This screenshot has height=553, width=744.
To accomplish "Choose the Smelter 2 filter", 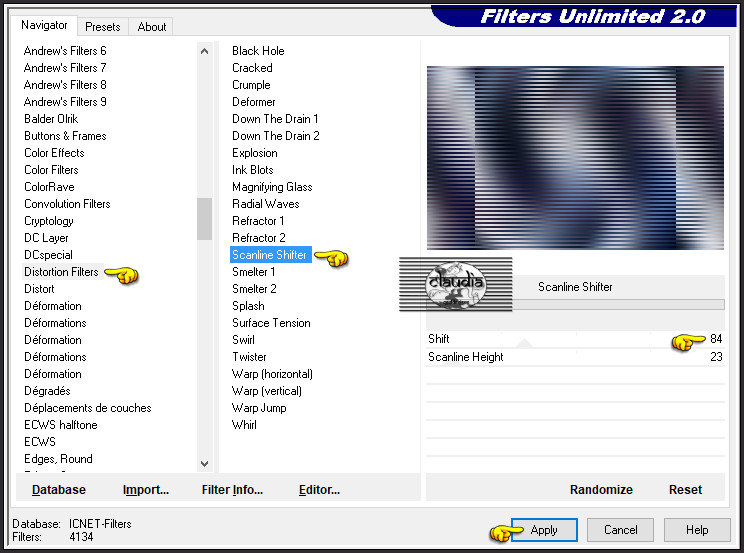I will coord(254,289).
